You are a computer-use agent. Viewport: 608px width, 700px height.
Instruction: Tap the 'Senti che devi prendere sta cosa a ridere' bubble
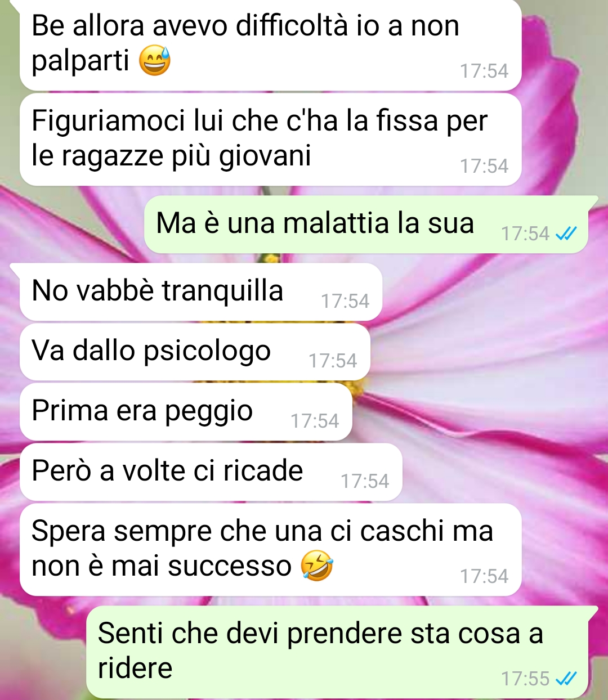click(337, 652)
